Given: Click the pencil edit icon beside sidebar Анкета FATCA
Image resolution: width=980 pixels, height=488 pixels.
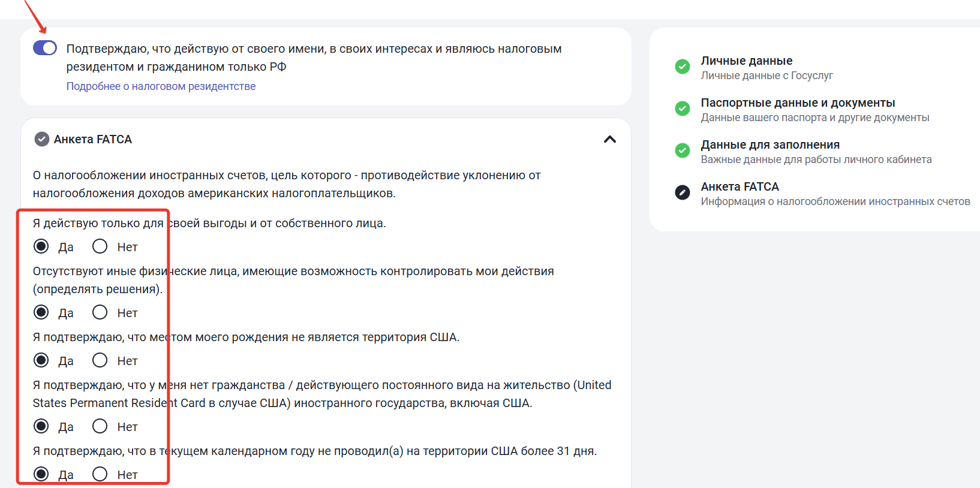Looking at the screenshot, I should click(683, 192).
